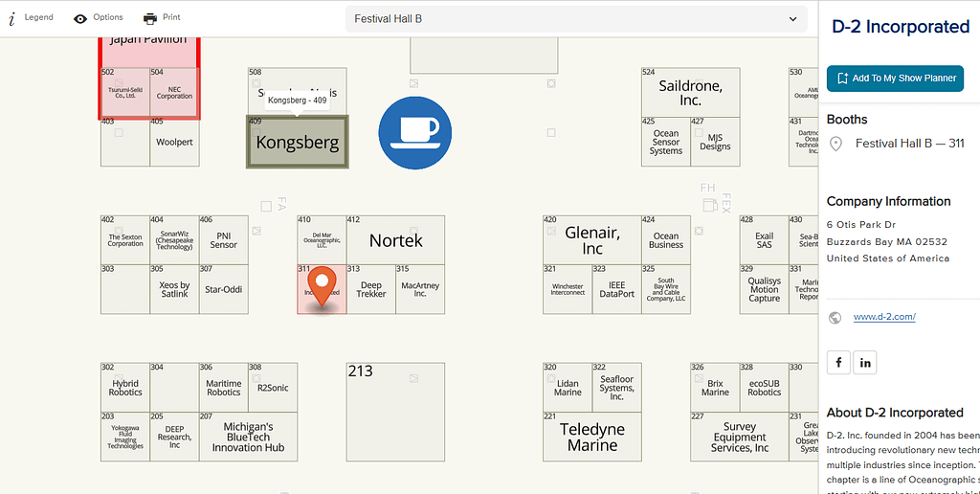Click the map pin icon beside Festival Hall B — 311

click(x=835, y=145)
